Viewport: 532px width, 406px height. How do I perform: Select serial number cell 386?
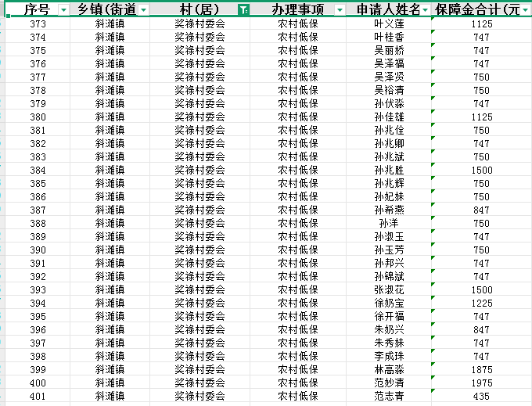[38, 196]
